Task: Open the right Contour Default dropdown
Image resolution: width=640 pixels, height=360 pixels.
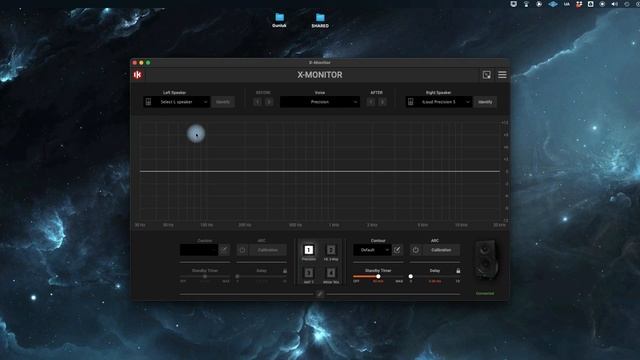Action: (x=372, y=250)
